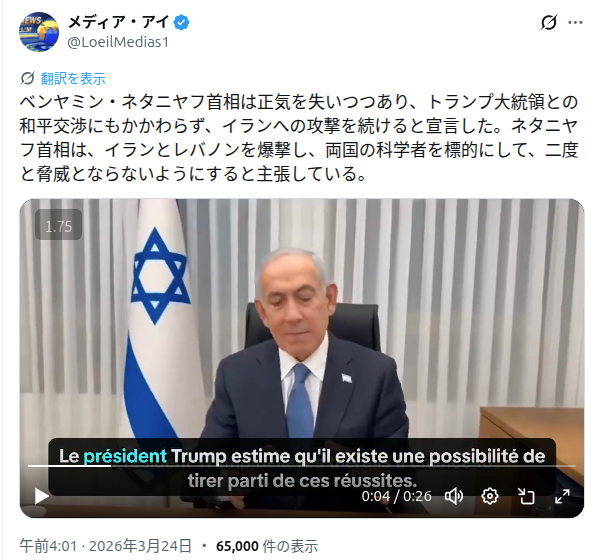Click the 65,000 件の表示 view count
The image size is (597, 560).
point(267,546)
